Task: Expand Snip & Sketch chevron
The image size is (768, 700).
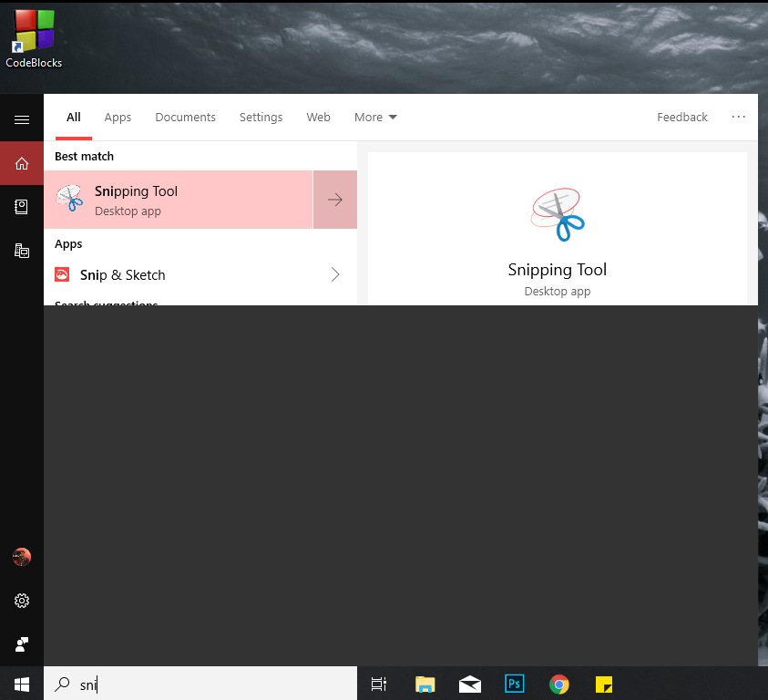Action: pos(335,274)
